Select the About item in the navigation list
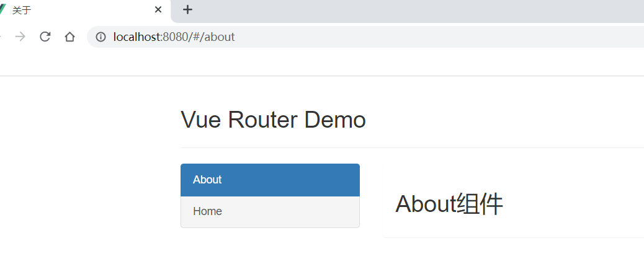This screenshot has width=644, height=264. click(270, 180)
